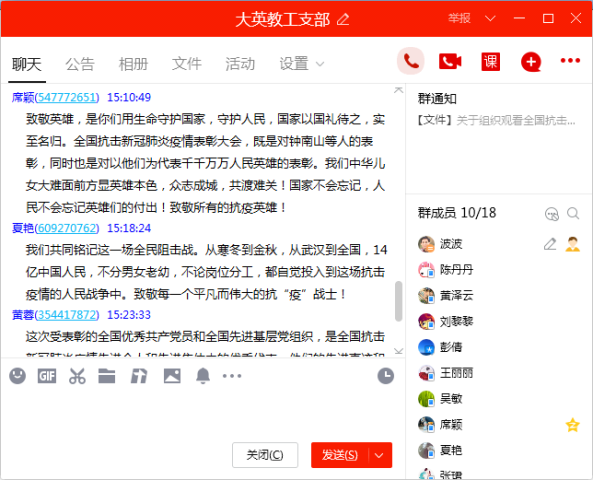593x480 pixels.
Task: Click the 关闭(C) button
Action: [x=265, y=455]
